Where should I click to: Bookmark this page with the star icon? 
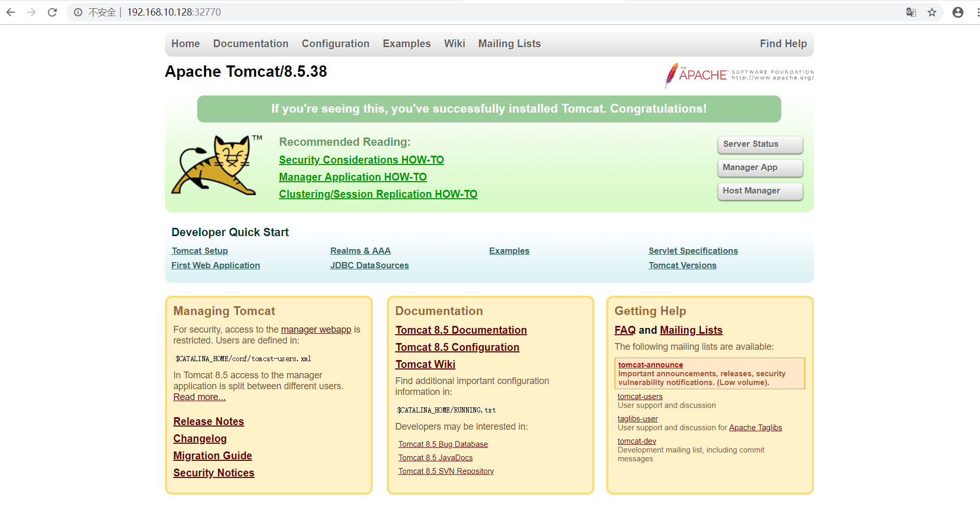click(x=932, y=12)
